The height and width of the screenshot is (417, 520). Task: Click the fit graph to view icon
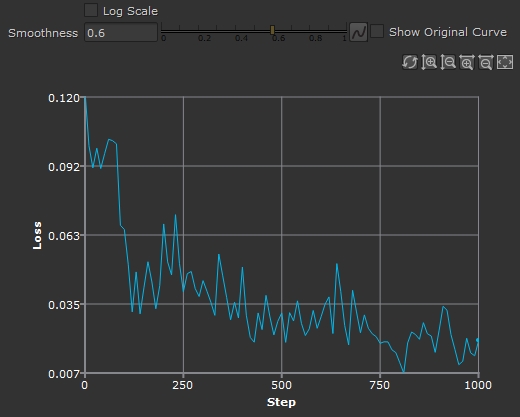[505, 62]
